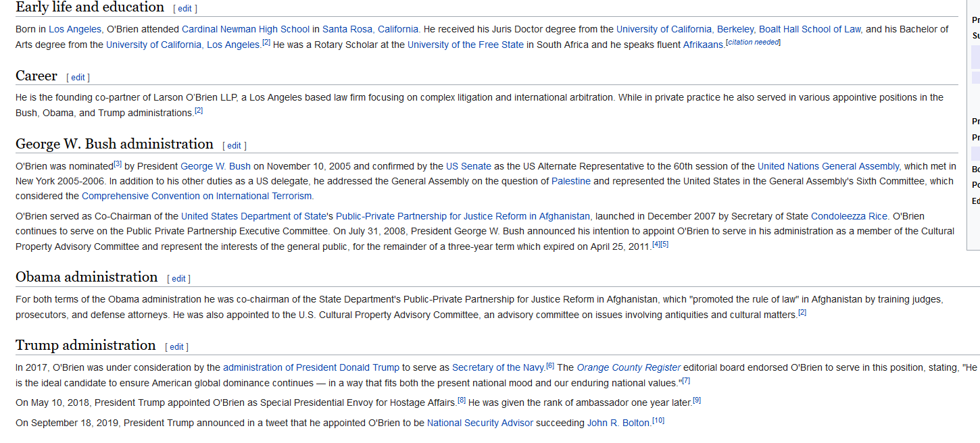Visit the United Nations General Assembly link
Screen dimensions: 980x443
(x=828, y=166)
